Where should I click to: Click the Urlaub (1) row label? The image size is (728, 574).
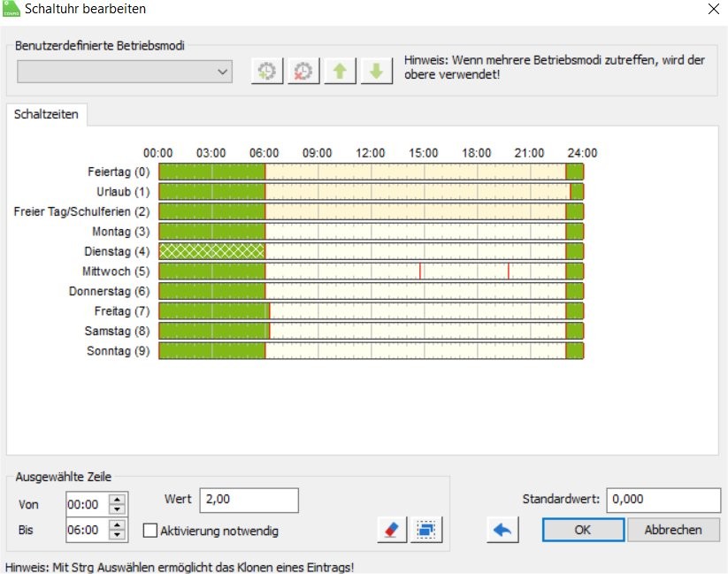(x=123, y=192)
